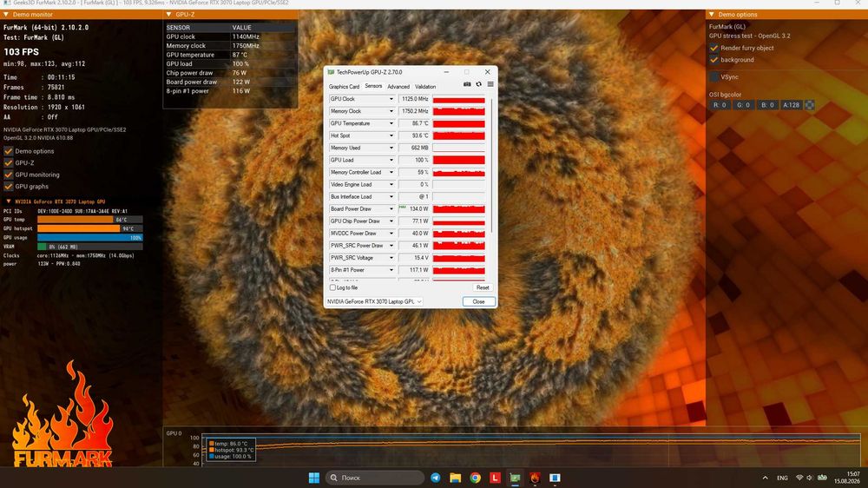The image size is (868, 488).
Task: Click the GPU-Z refresh icon
Action: pos(479,84)
